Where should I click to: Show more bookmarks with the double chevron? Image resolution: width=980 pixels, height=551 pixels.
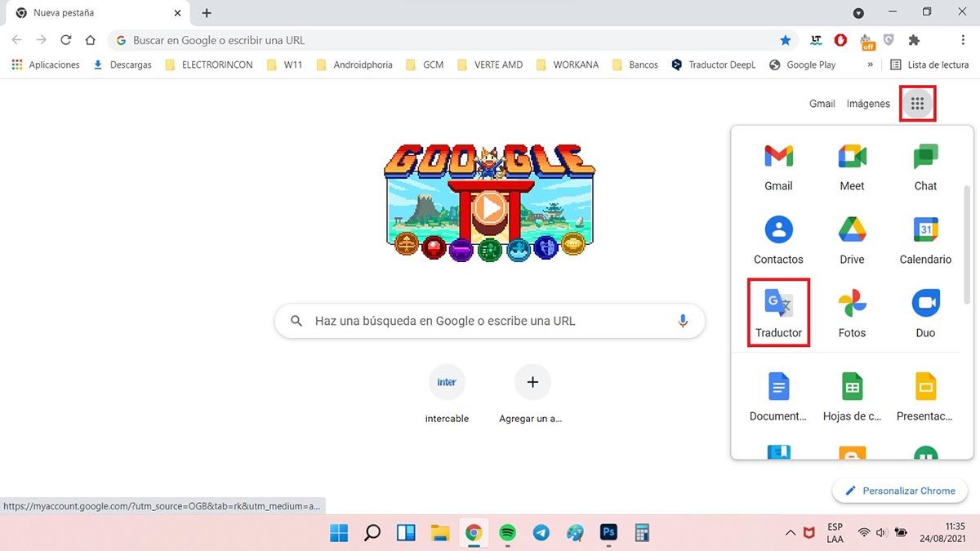[x=871, y=64]
